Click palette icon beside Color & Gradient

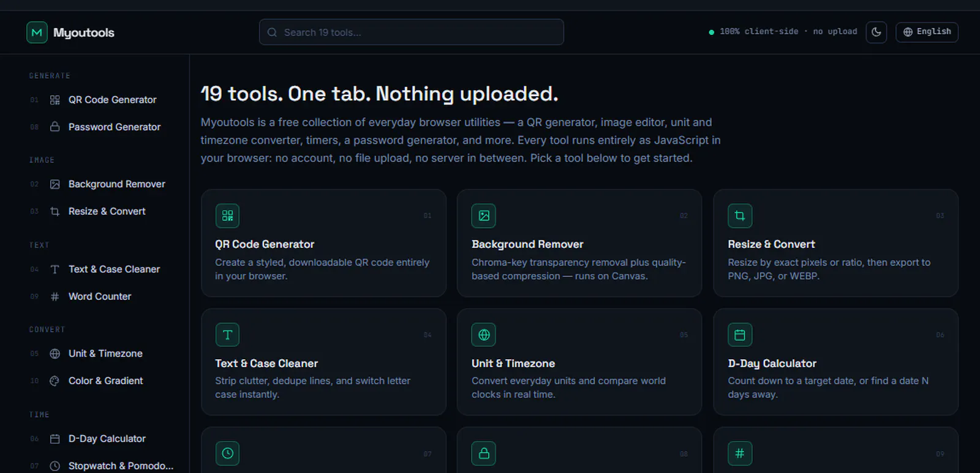coord(55,381)
